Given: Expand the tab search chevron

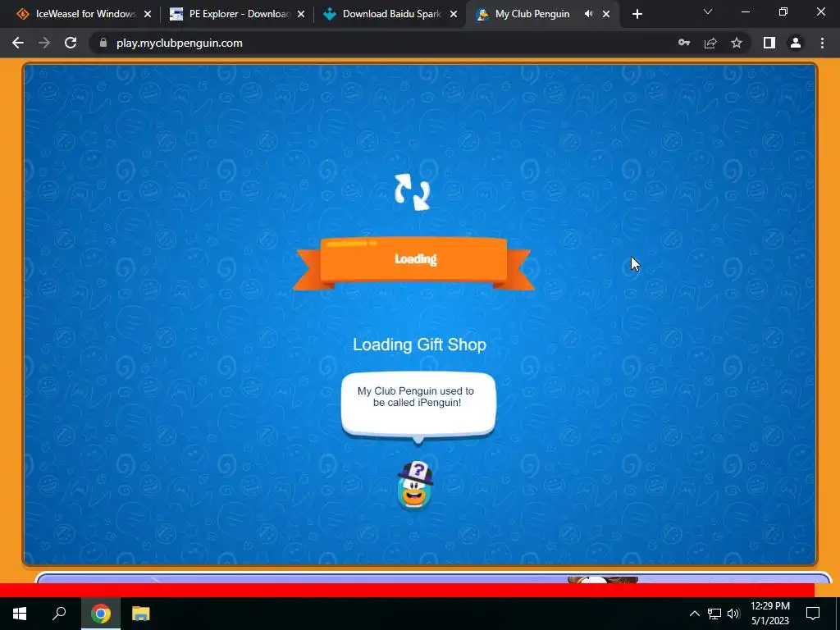Looking at the screenshot, I should tap(708, 11).
